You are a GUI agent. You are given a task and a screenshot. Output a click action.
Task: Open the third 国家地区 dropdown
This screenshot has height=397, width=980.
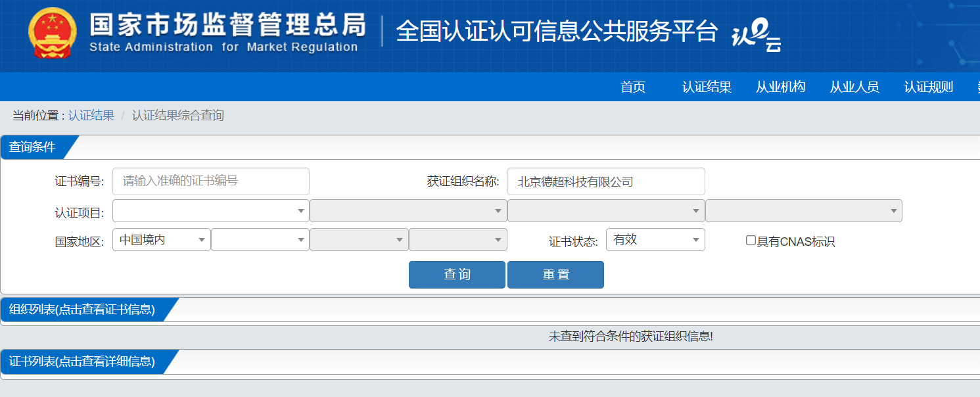[x=359, y=240]
